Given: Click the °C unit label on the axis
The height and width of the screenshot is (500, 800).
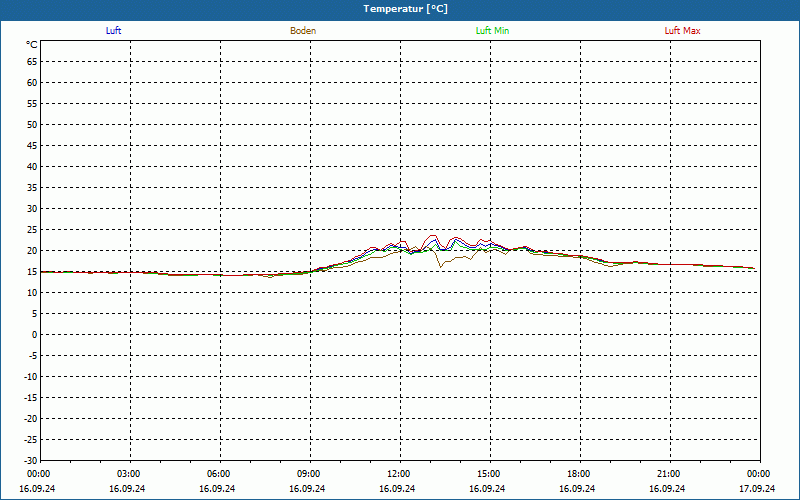Looking at the screenshot, I should [32, 45].
